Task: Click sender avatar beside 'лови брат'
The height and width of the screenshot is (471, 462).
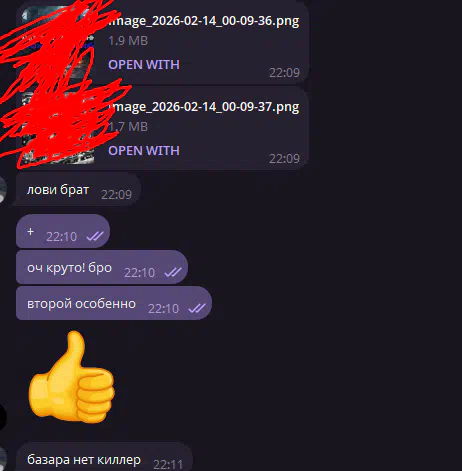Action: tap(3, 189)
